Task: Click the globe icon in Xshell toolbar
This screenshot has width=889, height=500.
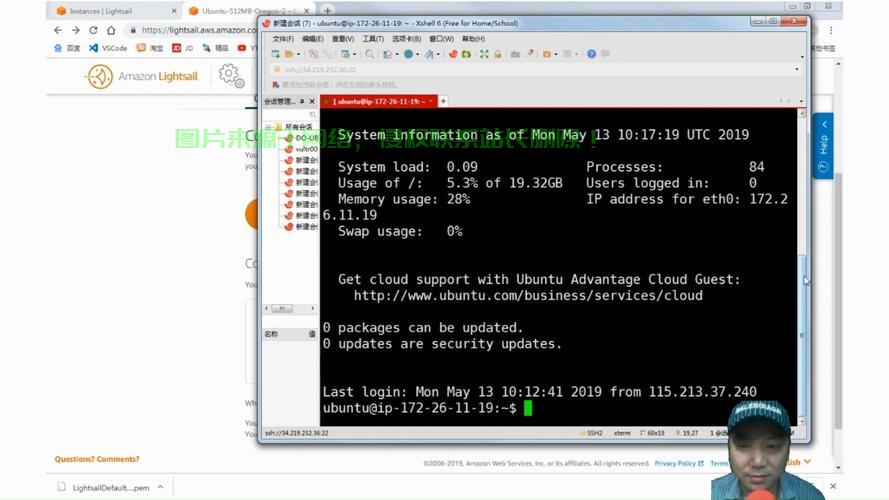Action: pyautogui.click(x=408, y=54)
